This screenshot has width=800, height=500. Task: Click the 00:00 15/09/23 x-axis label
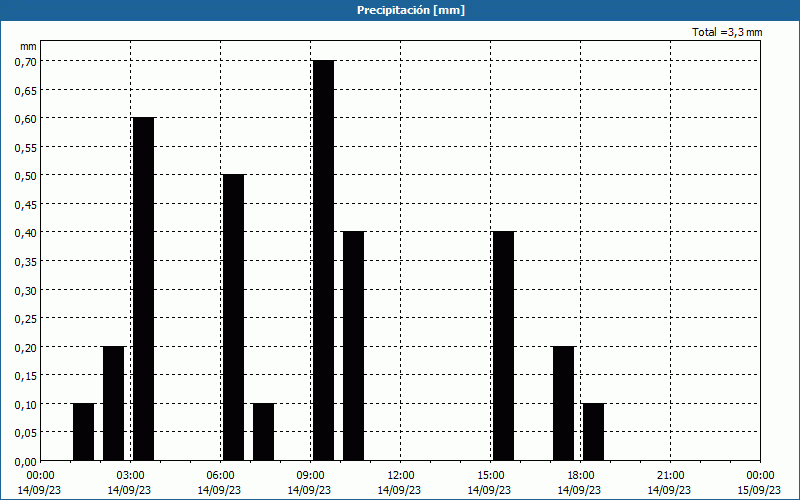760,483
